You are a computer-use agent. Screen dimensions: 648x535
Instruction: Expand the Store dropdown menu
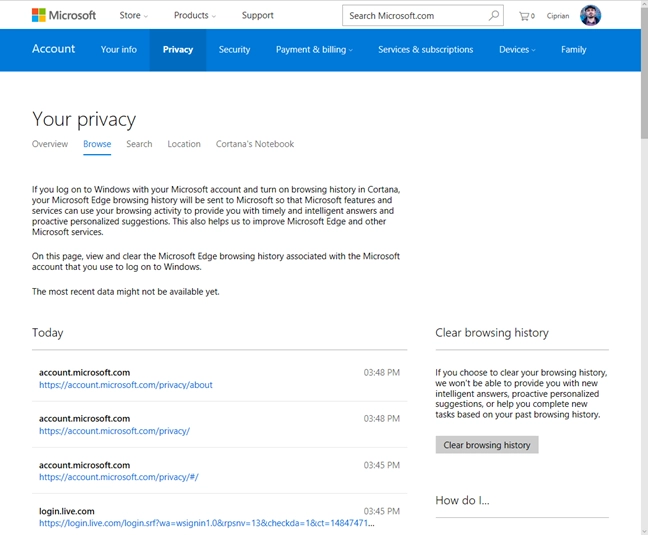(133, 15)
